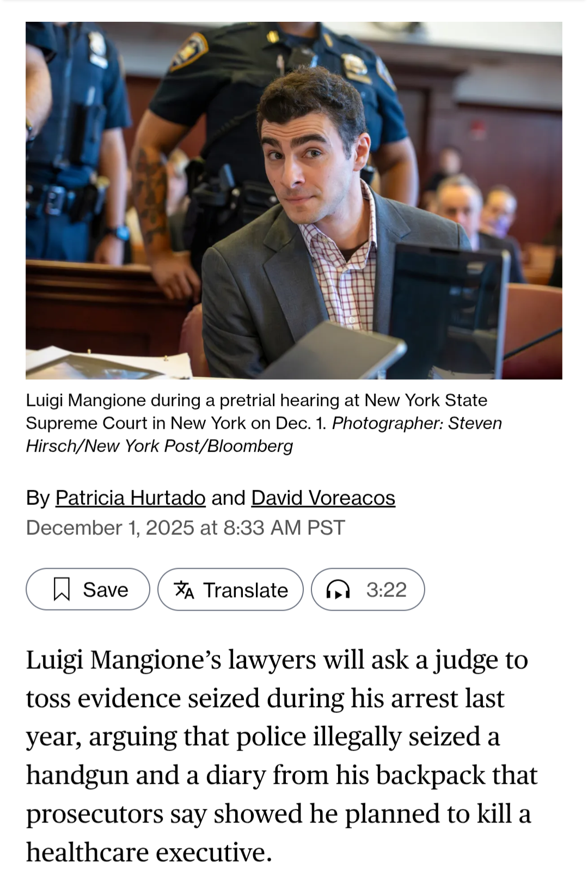
Task: Click the article's opening paragraph
Action: (281, 756)
